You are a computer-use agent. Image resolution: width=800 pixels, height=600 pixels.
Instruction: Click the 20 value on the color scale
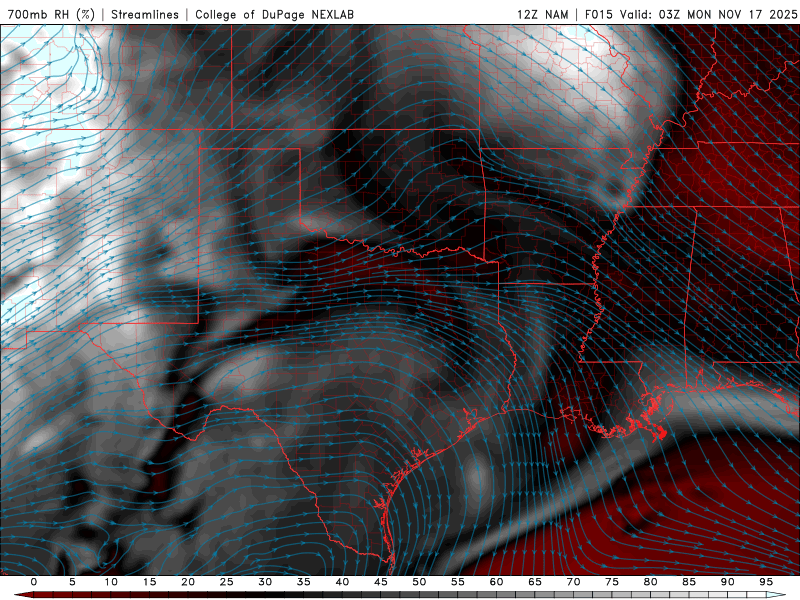(188, 582)
